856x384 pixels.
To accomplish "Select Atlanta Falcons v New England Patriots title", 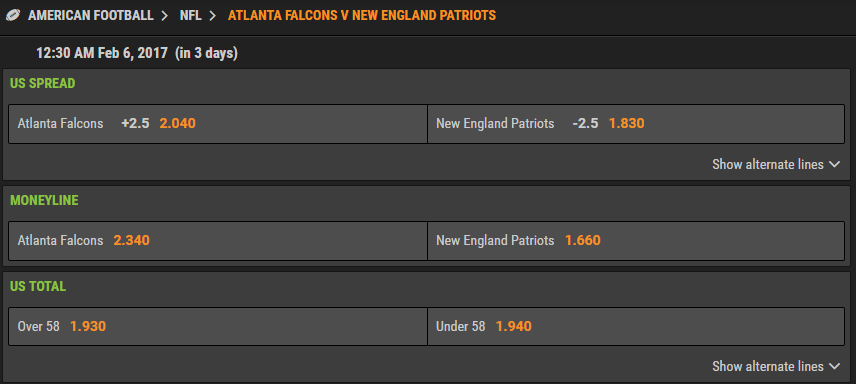I will pyautogui.click(x=362, y=15).
